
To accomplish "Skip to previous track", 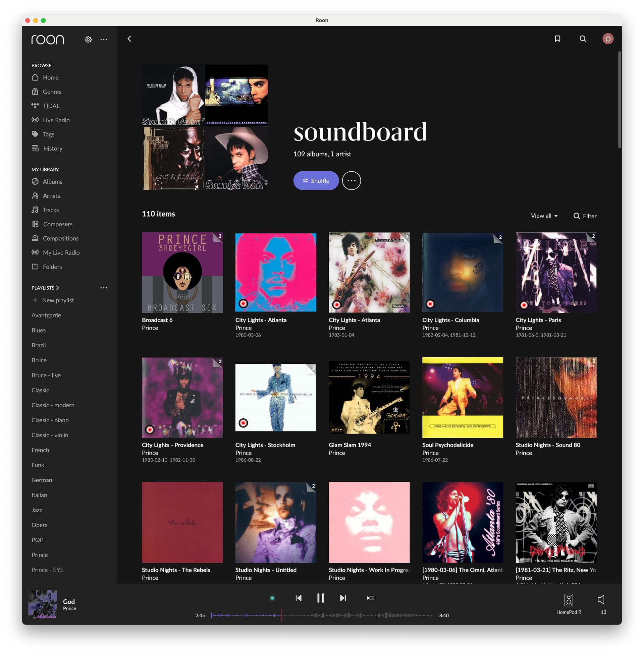I will (298, 598).
